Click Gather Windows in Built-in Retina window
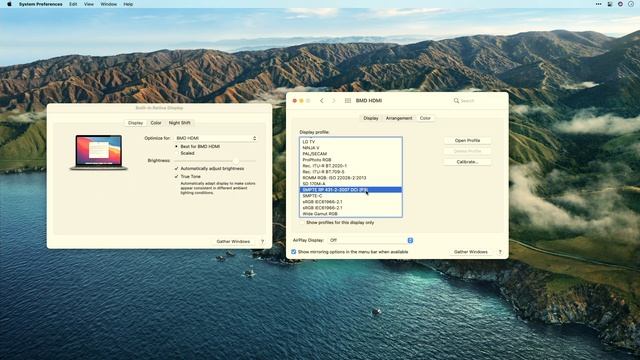This screenshot has width=640, height=360. 233,242
